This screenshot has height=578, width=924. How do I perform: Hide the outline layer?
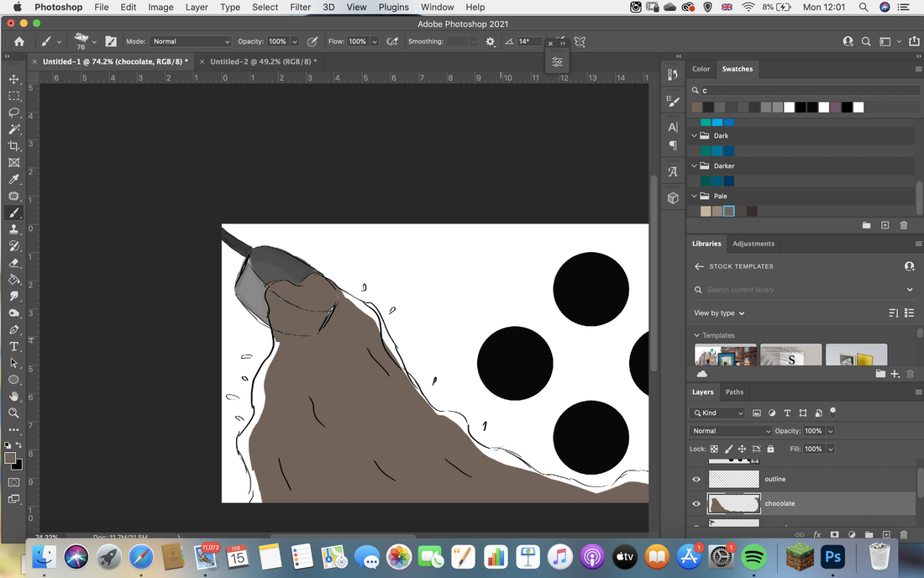click(696, 479)
